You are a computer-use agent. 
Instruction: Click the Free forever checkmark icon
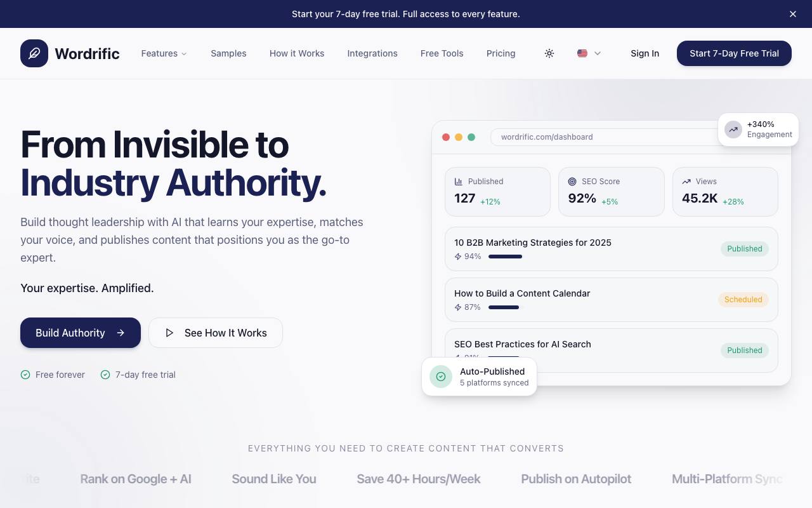click(x=25, y=375)
